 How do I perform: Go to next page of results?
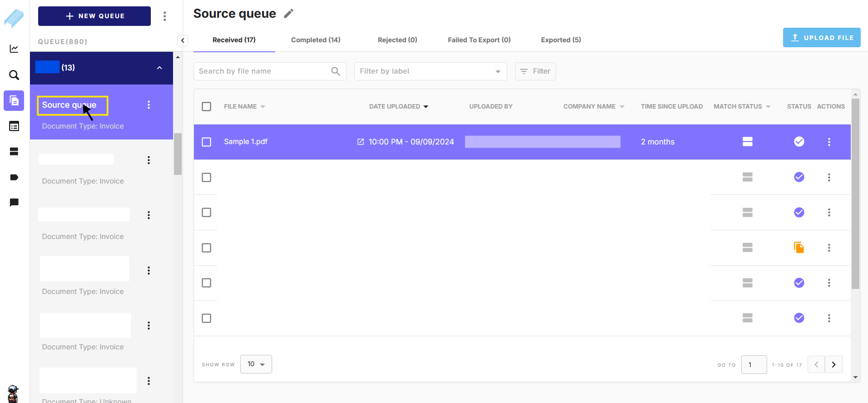833,364
